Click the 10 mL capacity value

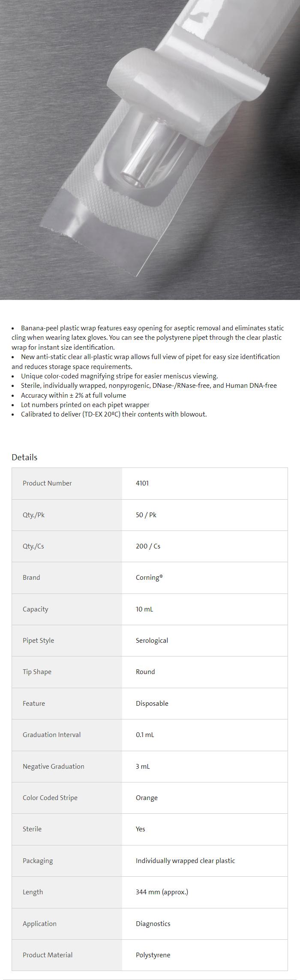(144, 609)
